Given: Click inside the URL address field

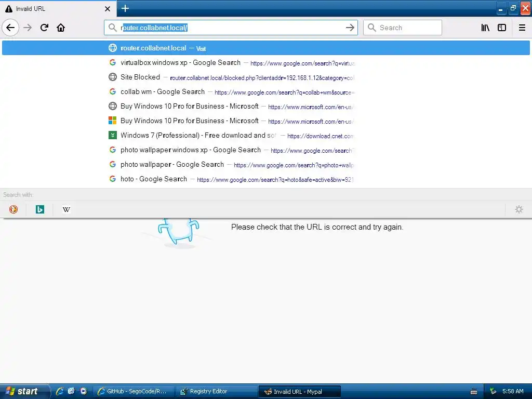Looking at the screenshot, I should 231,28.
